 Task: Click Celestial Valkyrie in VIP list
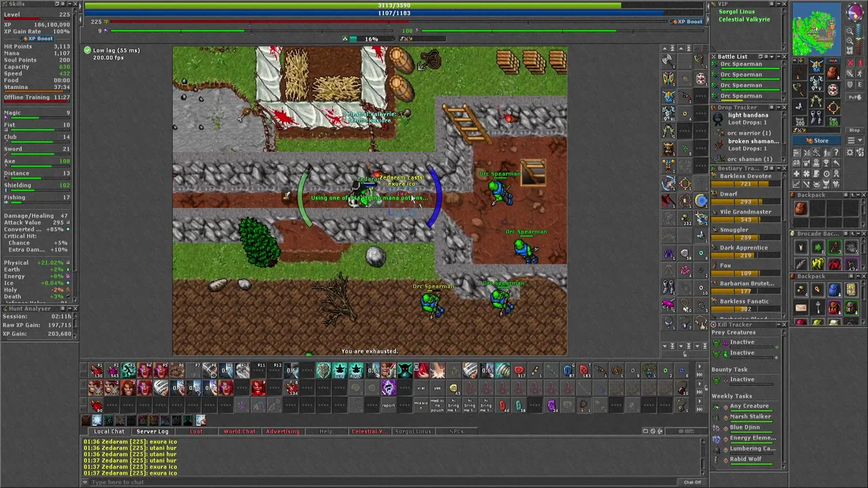[744, 20]
